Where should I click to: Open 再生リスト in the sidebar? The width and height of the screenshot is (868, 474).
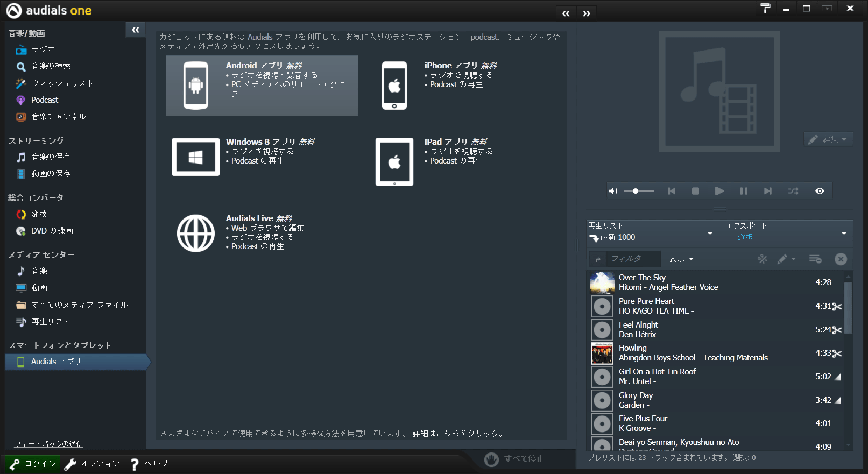50,322
